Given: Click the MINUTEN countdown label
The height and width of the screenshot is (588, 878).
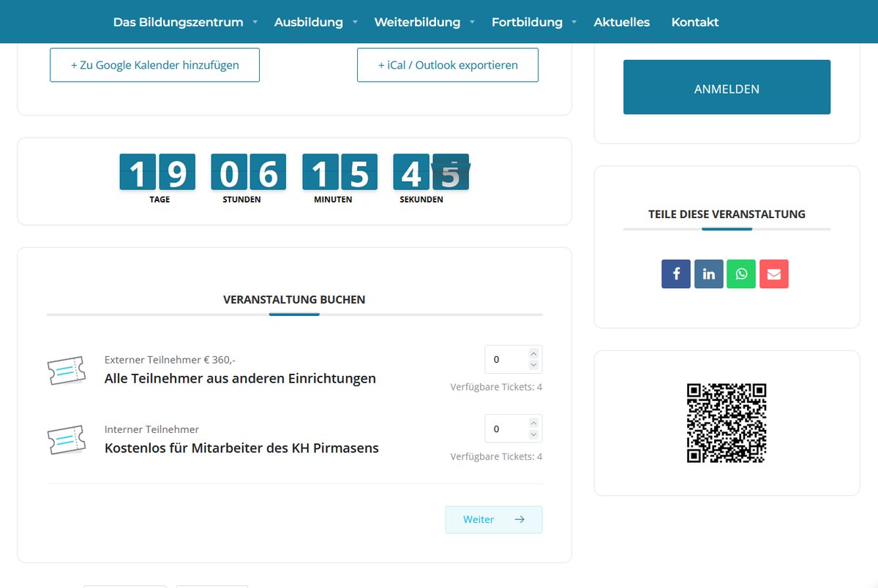Looking at the screenshot, I should (x=333, y=199).
